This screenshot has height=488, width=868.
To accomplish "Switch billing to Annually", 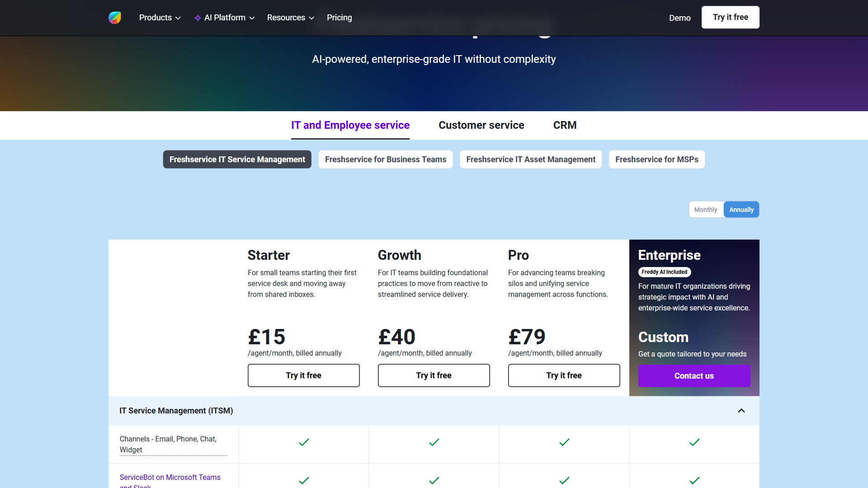I will click(741, 210).
